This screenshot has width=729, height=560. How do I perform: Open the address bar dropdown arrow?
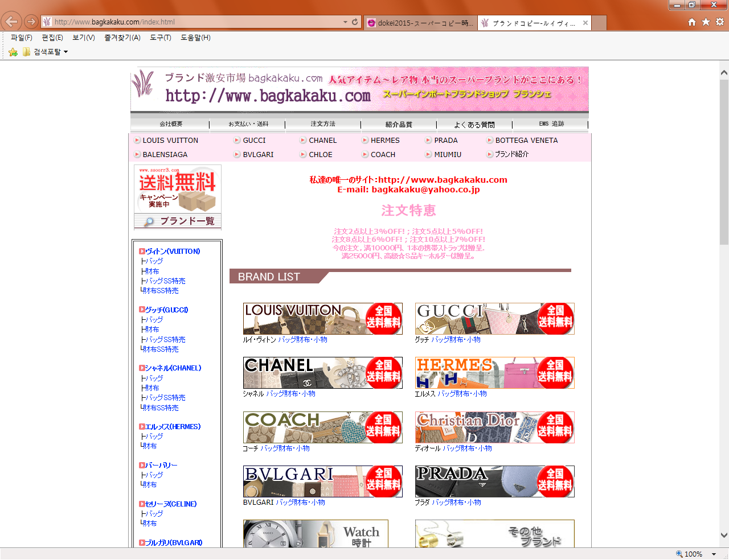pos(345,22)
